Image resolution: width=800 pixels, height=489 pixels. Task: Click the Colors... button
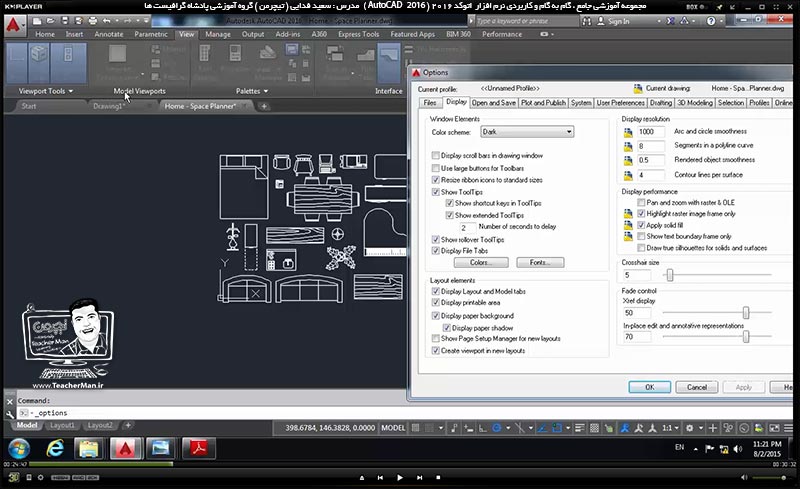pyautogui.click(x=481, y=262)
